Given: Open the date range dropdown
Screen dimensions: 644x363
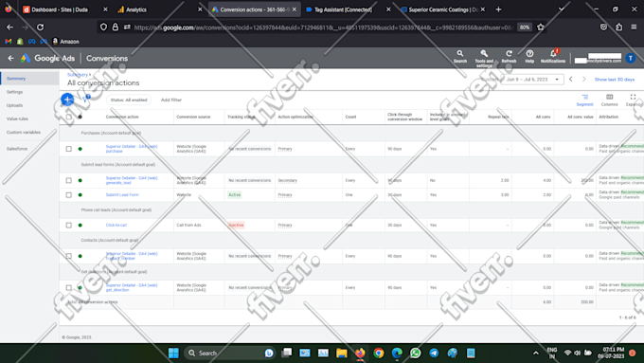Looking at the screenshot, I should (x=532, y=80).
